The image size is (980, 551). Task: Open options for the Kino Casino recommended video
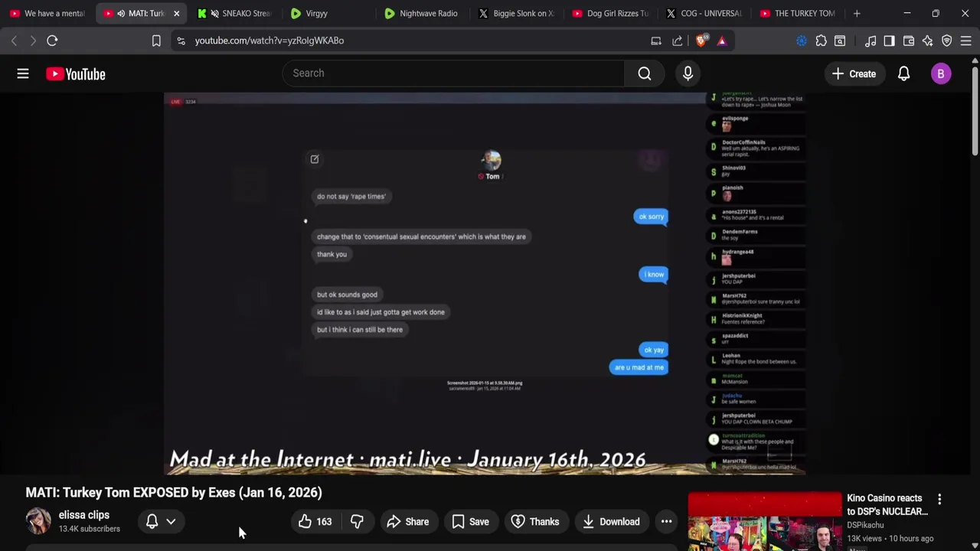pyautogui.click(x=939, y=499)
